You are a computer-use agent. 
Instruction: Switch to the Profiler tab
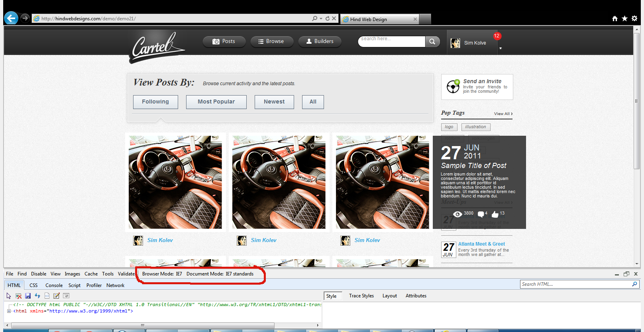[x=94, y=285]
